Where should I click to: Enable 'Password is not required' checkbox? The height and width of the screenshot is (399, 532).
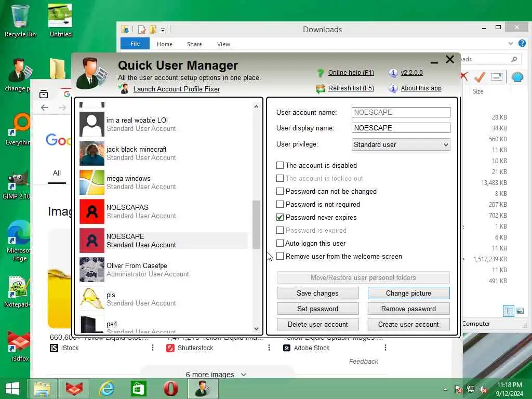[x=280, y=204]
